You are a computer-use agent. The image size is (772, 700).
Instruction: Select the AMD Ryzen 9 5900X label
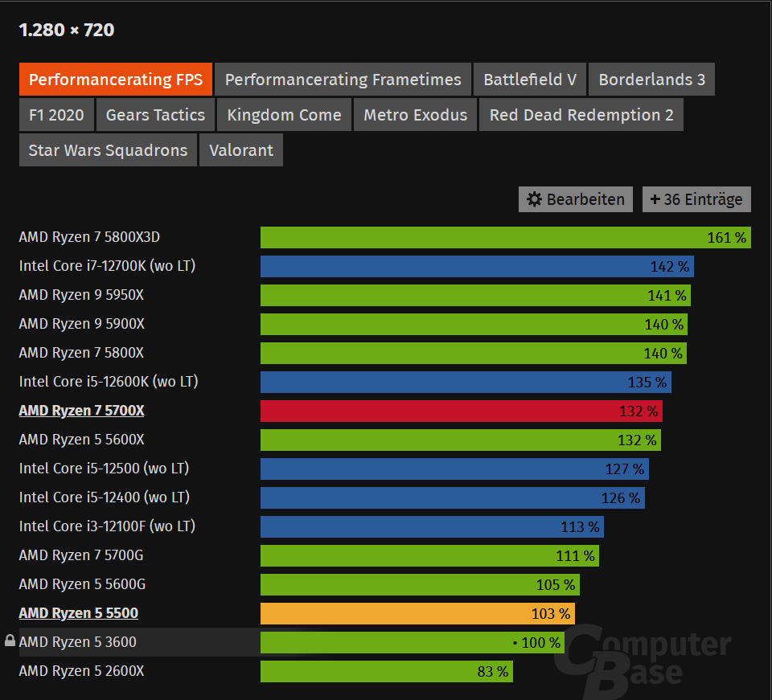pyautogui.click(x=82, y=324)
